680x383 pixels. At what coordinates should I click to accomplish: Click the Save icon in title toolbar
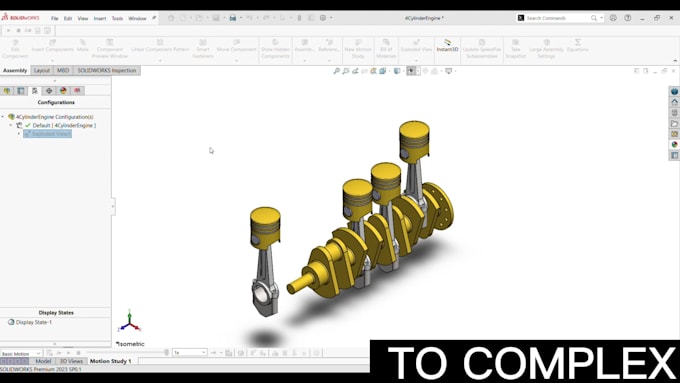216,18
